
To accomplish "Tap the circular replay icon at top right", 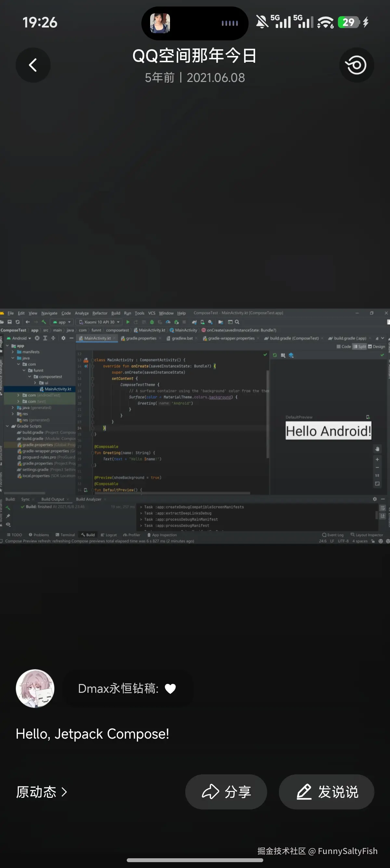I will pos(357,65).
